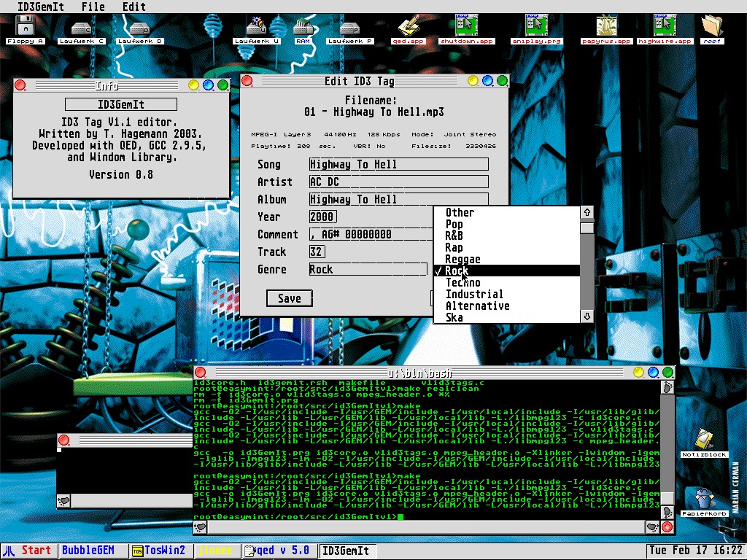Click green button in bash terminal title bar
The height and width of the screenshot is (560, 747).
[x=668, y=373]
